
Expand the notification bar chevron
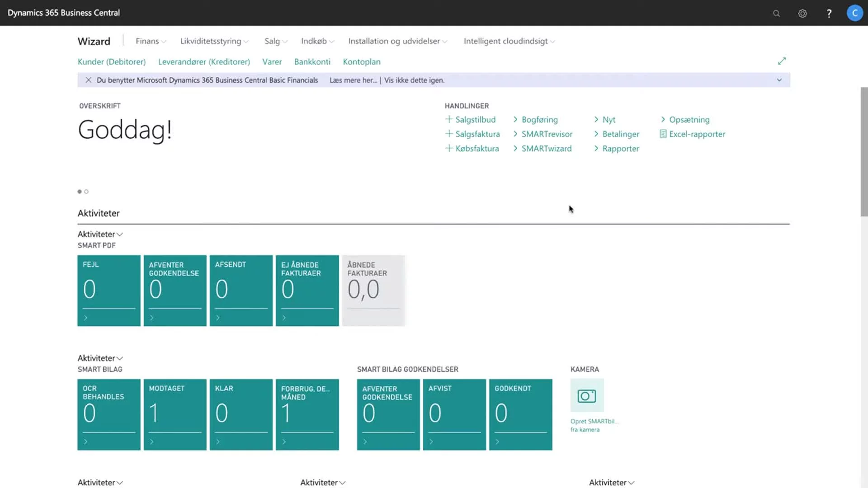[x=779, y=80]
